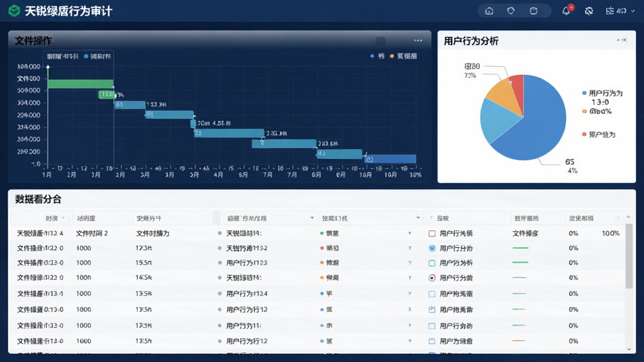Expand the small arrow in the 文件时间 2 row
Image resolution: width=644 pixels, height=362 pixels.
pos(409,233)
